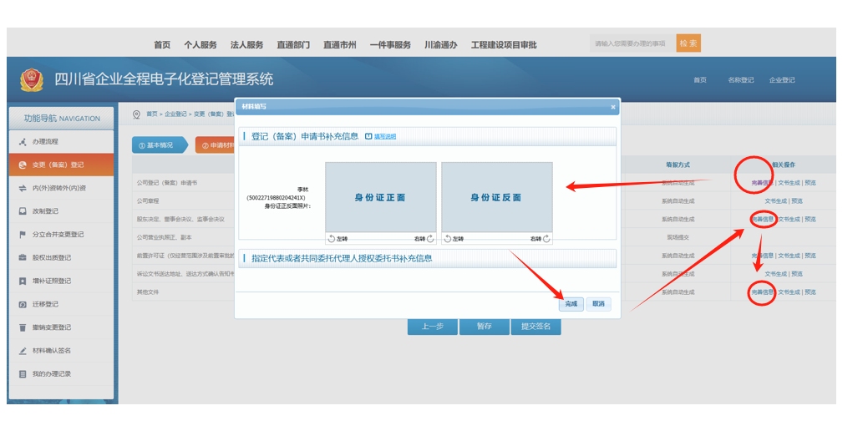Close the 材料填写 dialog with the X

[x=612, y=107]
